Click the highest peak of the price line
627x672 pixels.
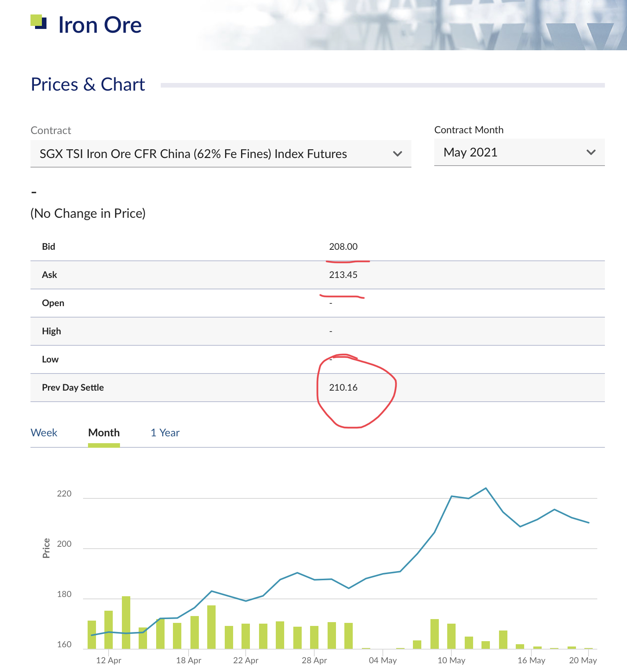pyautogui.click(x=486, y=488)
